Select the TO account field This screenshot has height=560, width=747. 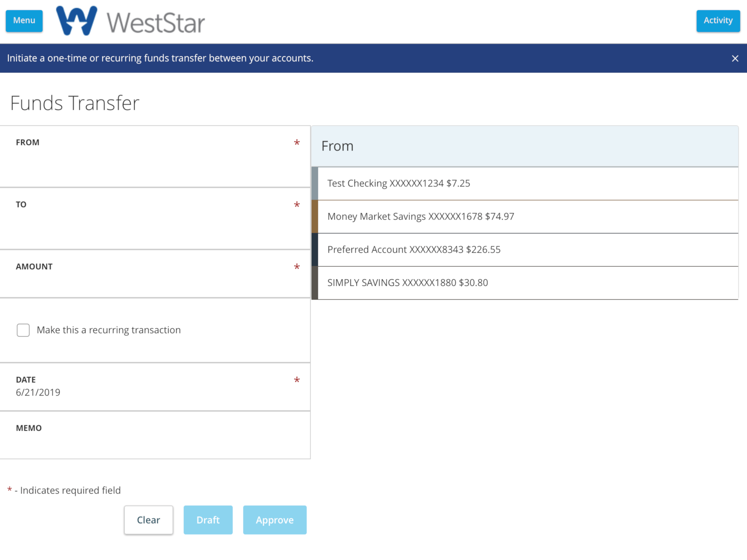(x=155, y=219)
